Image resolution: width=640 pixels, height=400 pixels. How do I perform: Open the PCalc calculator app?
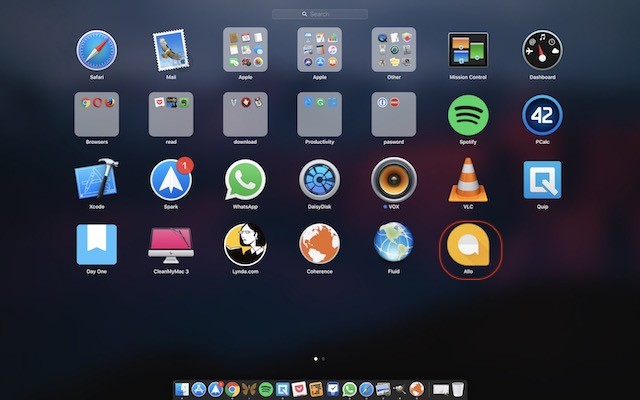point(542,115)
